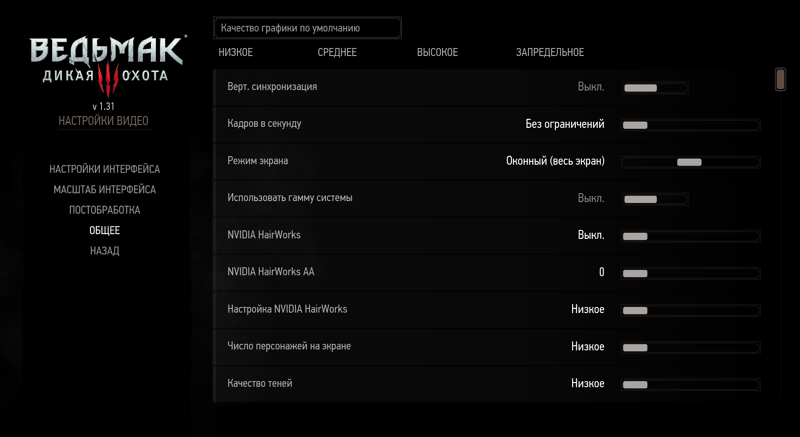
Task: Click the Оконный (весь экран) value
Action: (555, 161)
